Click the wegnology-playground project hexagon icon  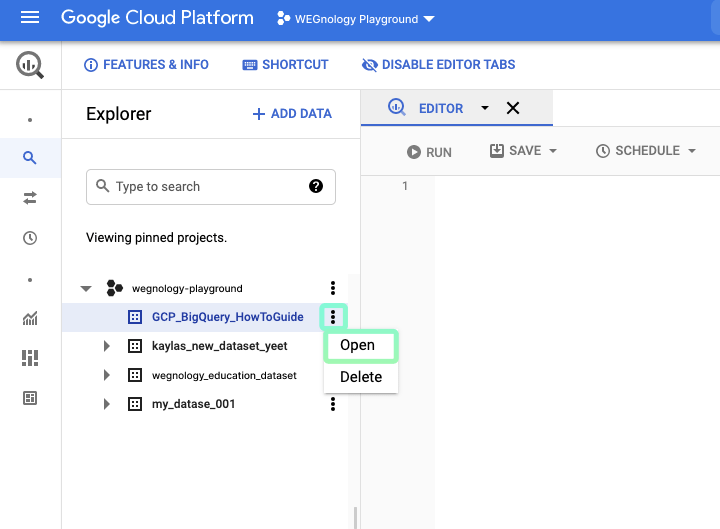point(114,288)
